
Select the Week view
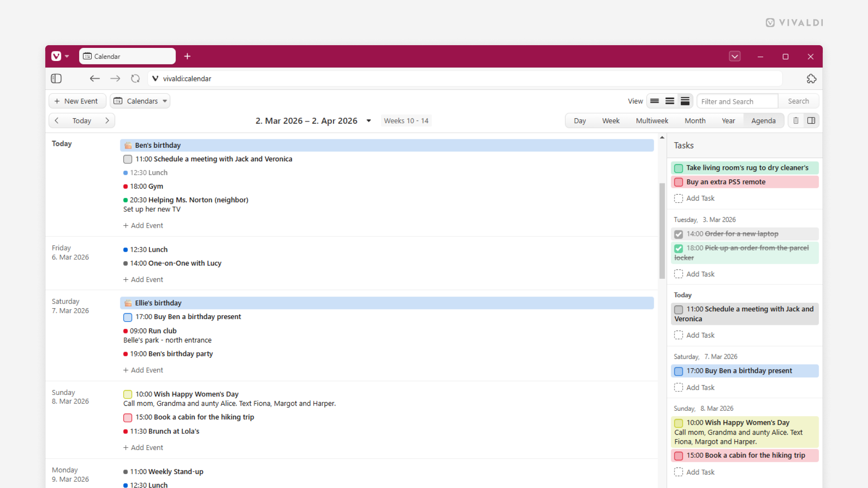611,120
